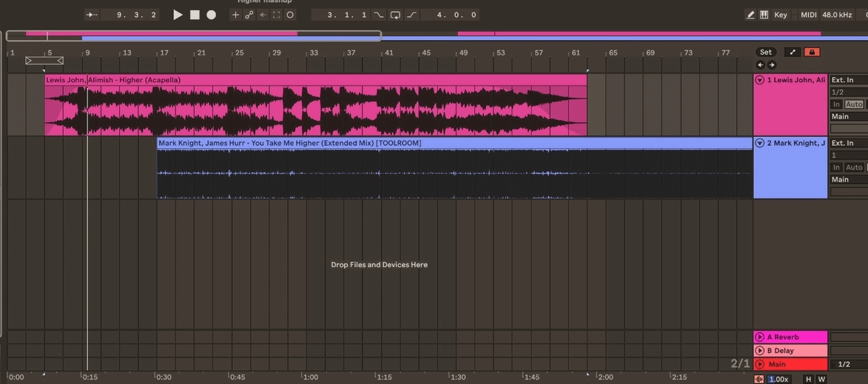The image size is (868, 384).
Task: Click the Drop Files and Devices Here area
Action: [379, 264]
